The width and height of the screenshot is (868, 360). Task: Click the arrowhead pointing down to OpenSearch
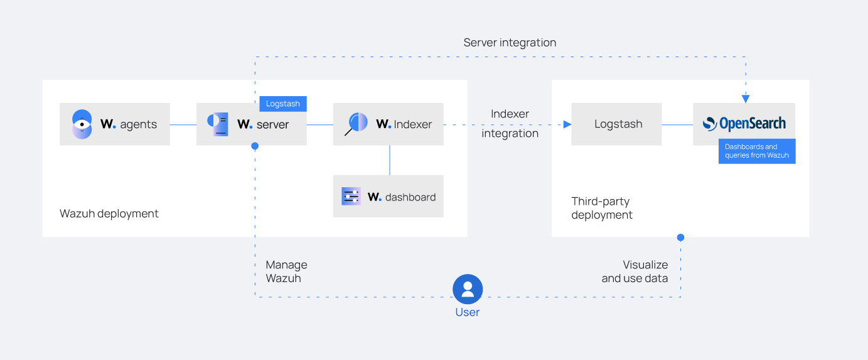[745, 98]
